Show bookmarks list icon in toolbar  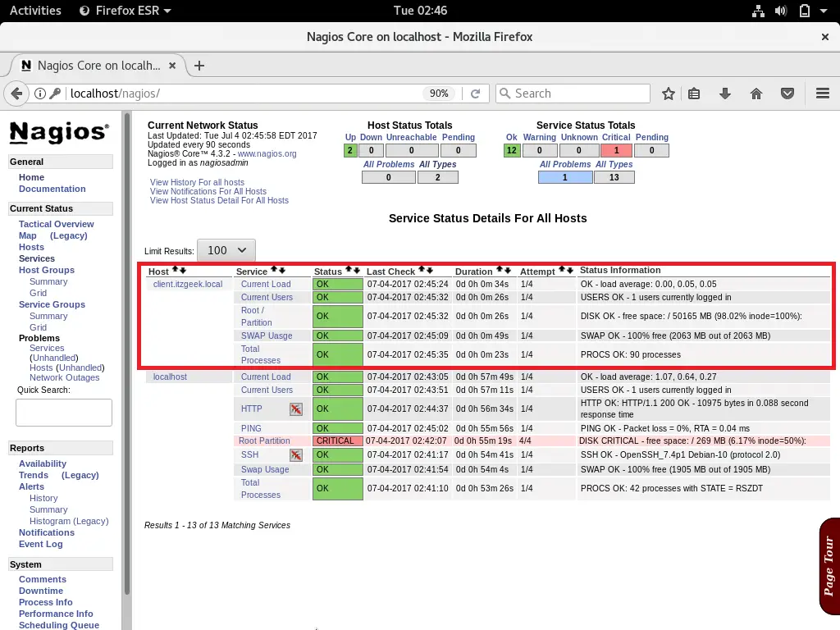point(694,94)
